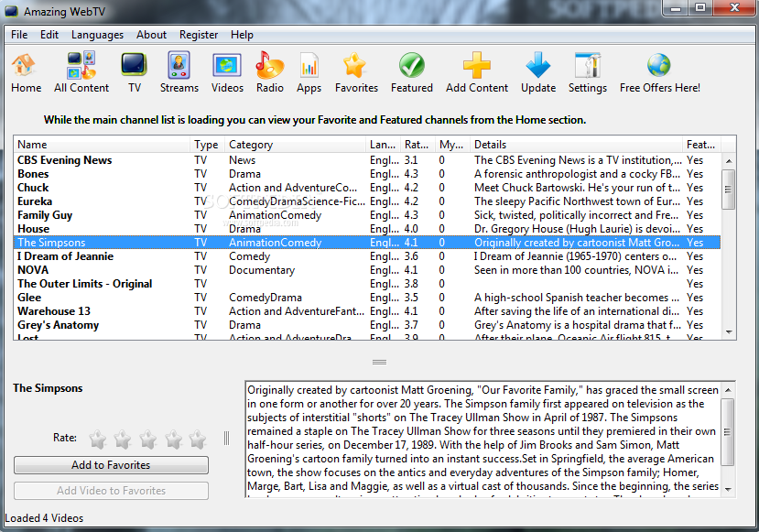This screenshot has height=532, width=759.
Task: Rate The Simpsons one star
Action: tap(98, 439)
